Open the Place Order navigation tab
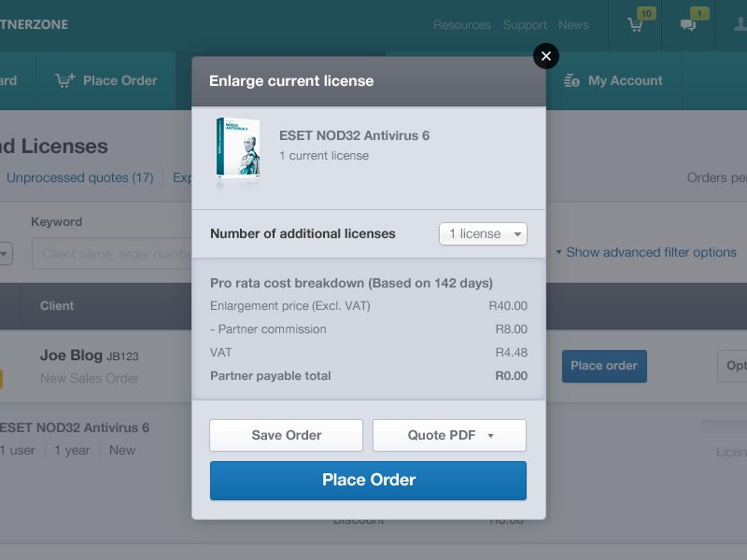 point(106,80)
